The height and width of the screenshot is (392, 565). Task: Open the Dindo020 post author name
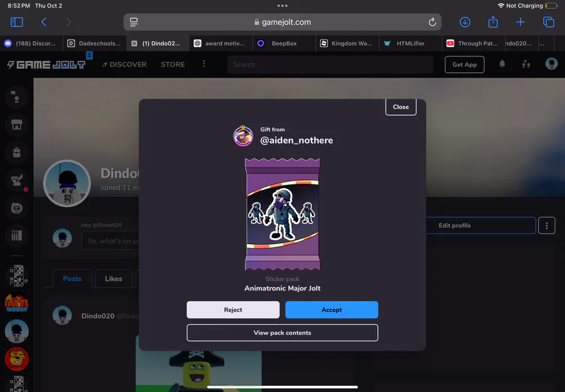(x=98, y=315)
